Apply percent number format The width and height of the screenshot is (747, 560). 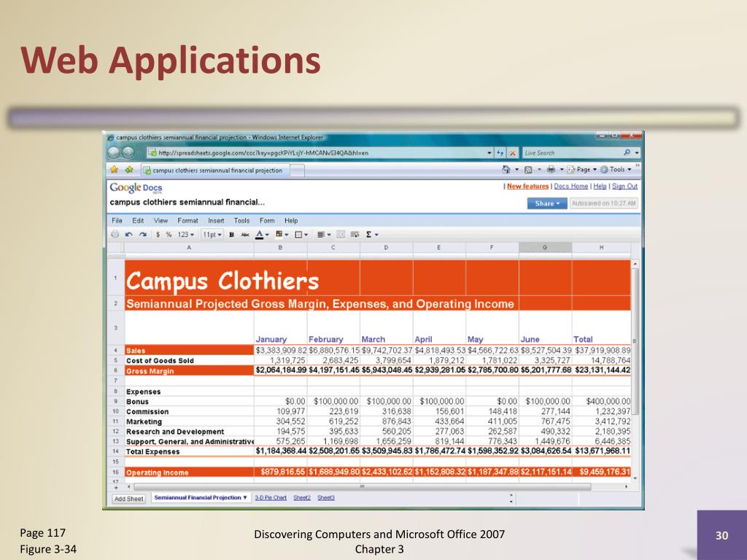click(169, 235)
